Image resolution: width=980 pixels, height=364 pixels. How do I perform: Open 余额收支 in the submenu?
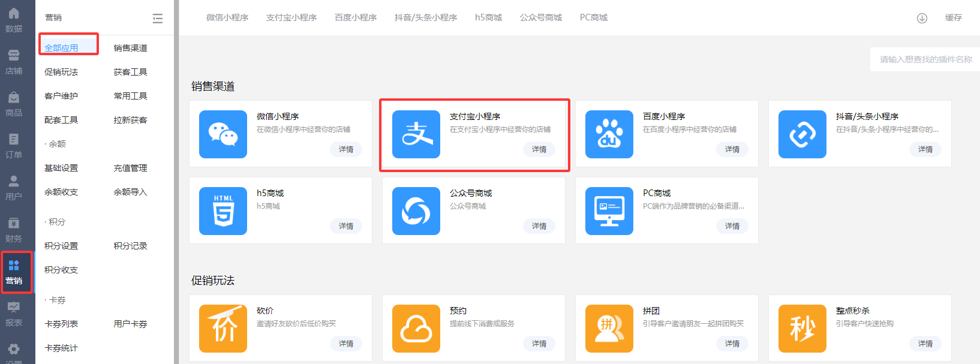click(61, 192)
